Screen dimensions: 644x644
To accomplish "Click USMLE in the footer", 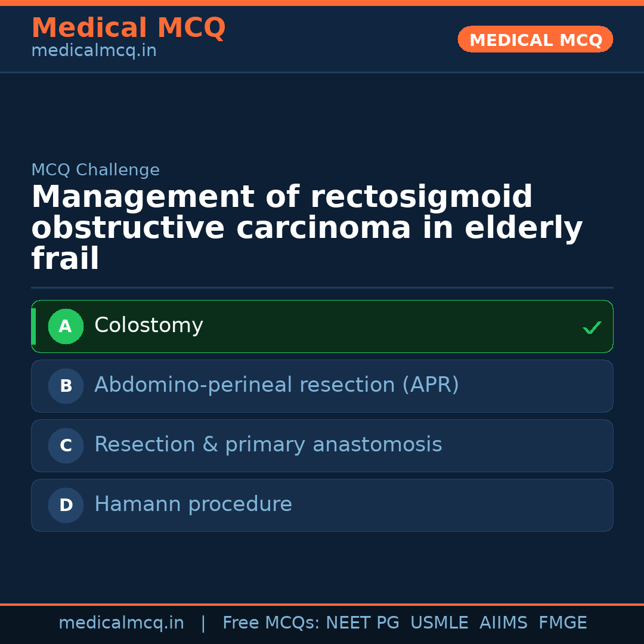I will pos(439,623).
